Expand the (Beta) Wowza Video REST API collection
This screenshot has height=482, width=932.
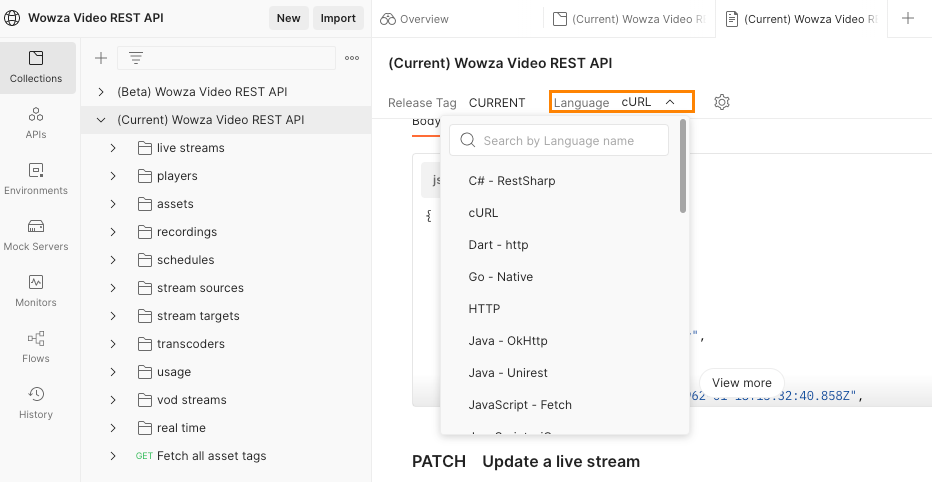click(101, 92)
